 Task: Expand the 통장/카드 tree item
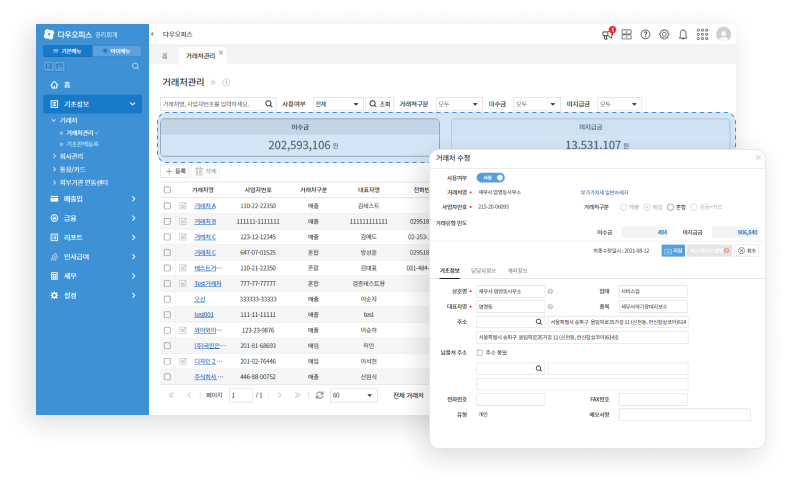(x=69, y=169)
